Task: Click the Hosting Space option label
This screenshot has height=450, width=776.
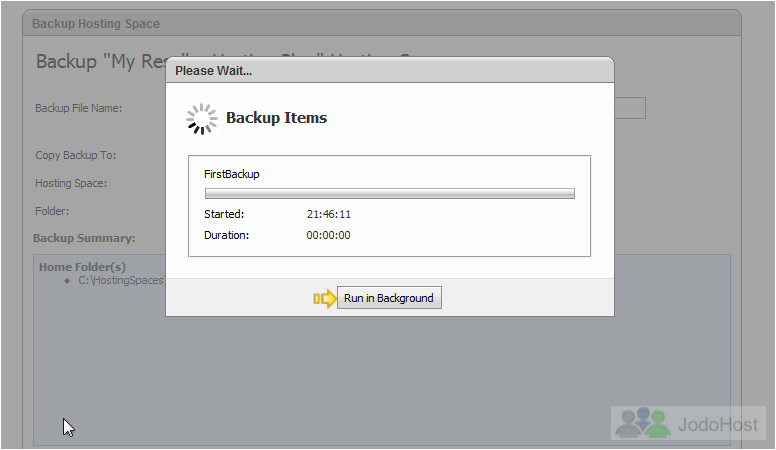Action: tap(71, 183)
